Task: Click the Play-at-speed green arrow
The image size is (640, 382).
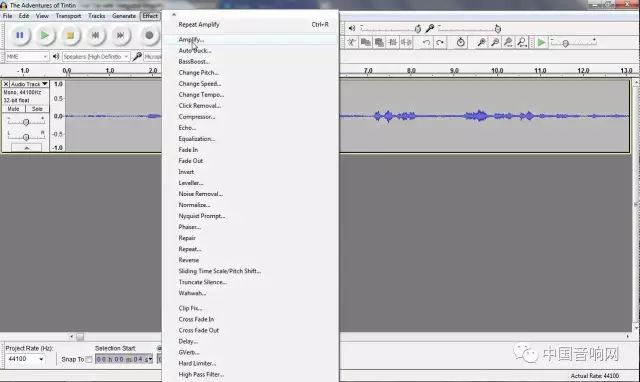Action: click(x=541, y=42)
